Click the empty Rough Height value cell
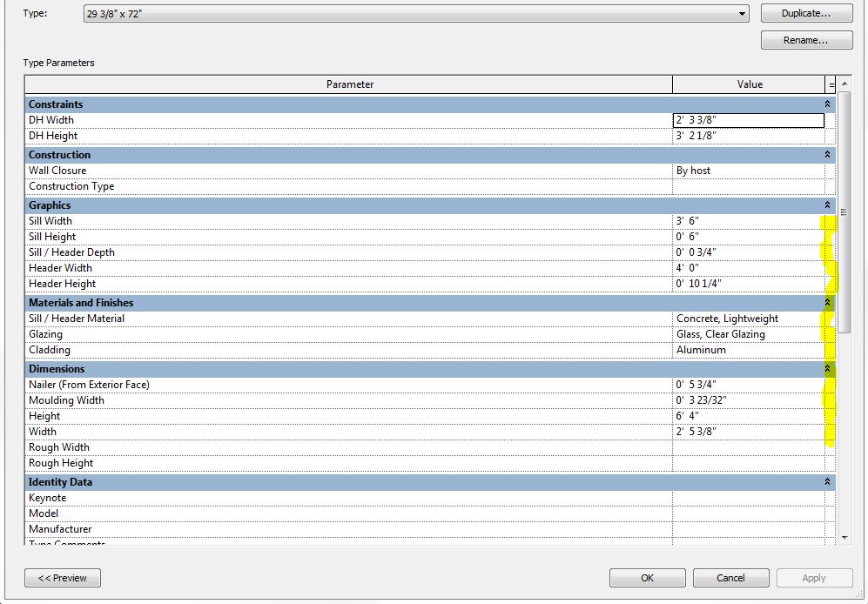 pos(749,463)
